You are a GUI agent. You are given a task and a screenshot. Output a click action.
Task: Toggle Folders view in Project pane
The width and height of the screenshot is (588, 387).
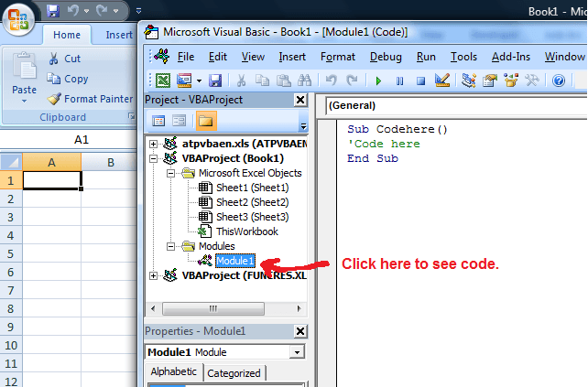click(205, 120)
